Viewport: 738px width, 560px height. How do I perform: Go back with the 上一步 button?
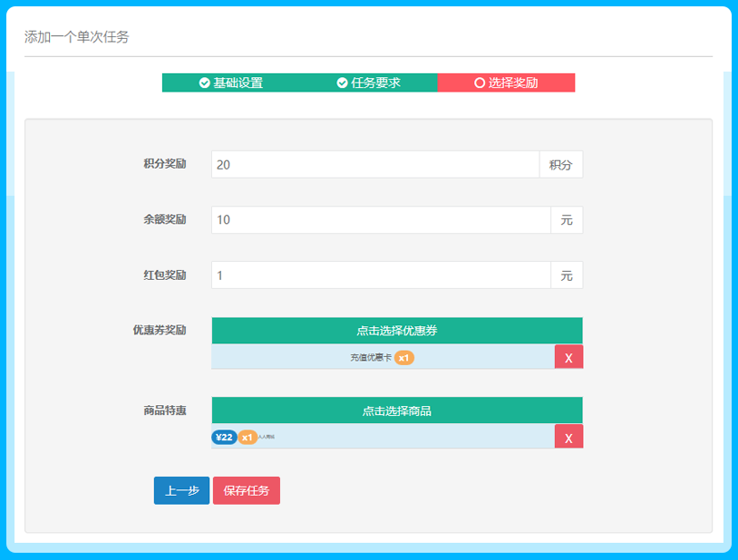(x=181, y=490)
